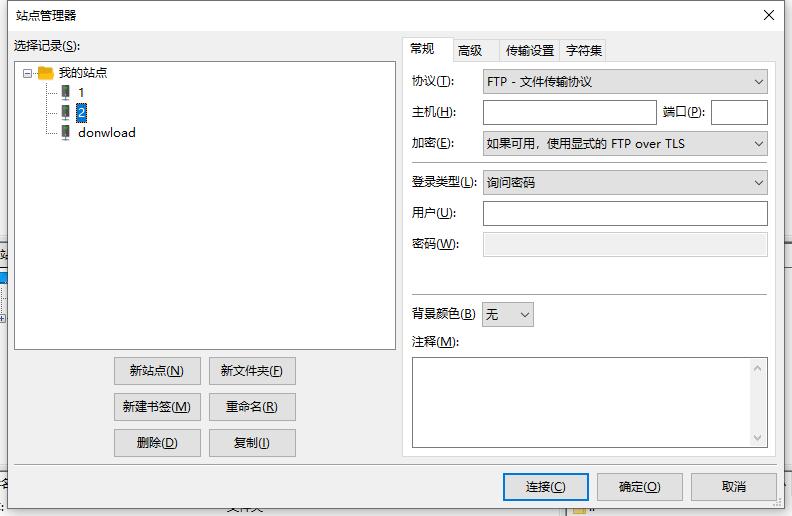Focus the 端口 port input field

coord(739,113)
